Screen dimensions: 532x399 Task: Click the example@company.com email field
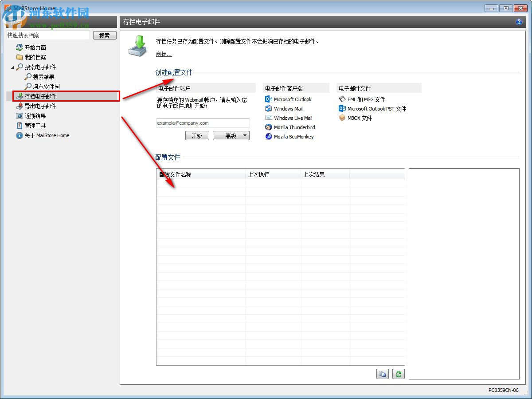[203, 123]
